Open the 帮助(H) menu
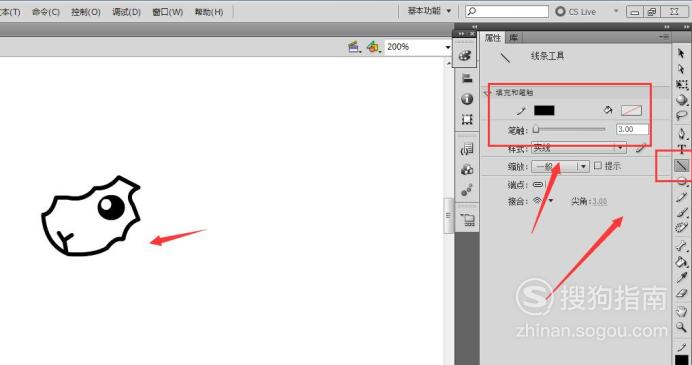The width and height of the screenshot is (692, 365). coord(209,11)
